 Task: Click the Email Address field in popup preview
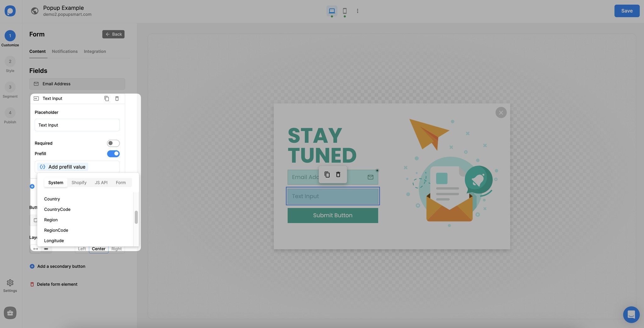coord(333,177)
